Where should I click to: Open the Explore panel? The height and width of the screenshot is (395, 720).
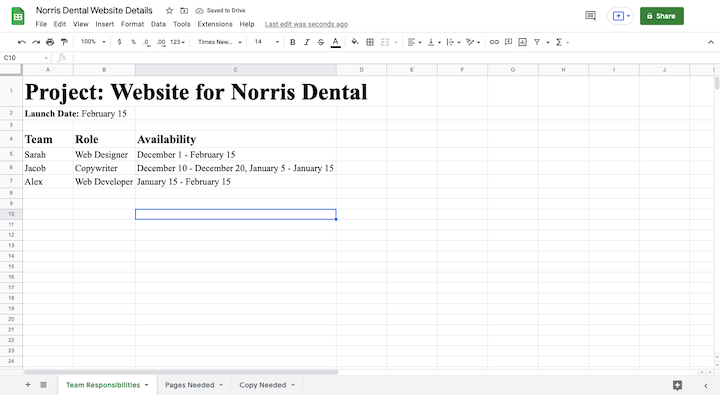(677, 385)
